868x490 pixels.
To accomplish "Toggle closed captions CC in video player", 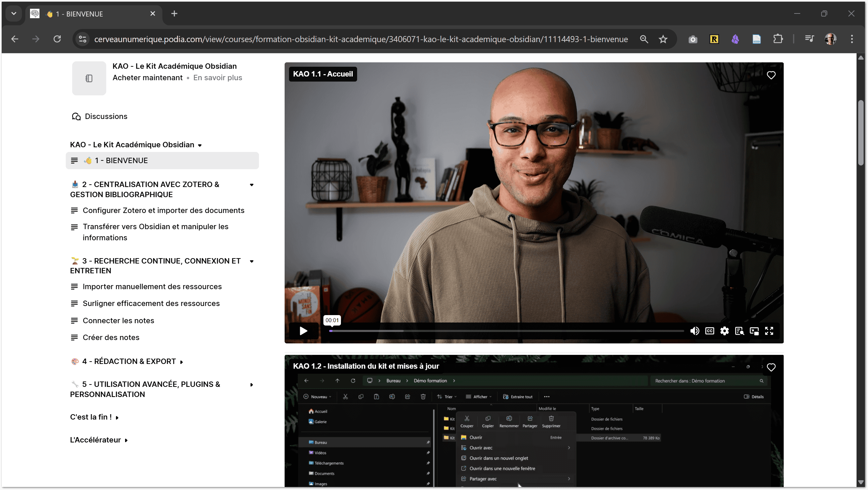I will click(x=710, y=331).
